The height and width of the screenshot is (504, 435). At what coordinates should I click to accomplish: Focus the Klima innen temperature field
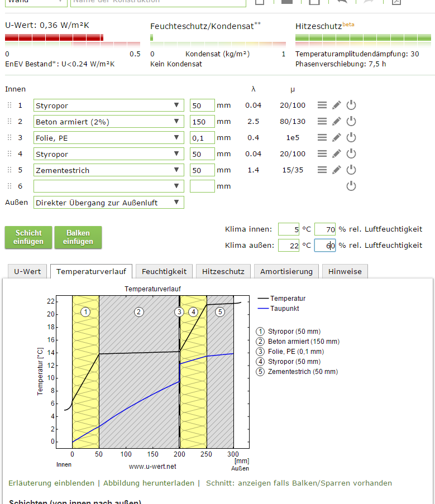(x=289, y=229)
